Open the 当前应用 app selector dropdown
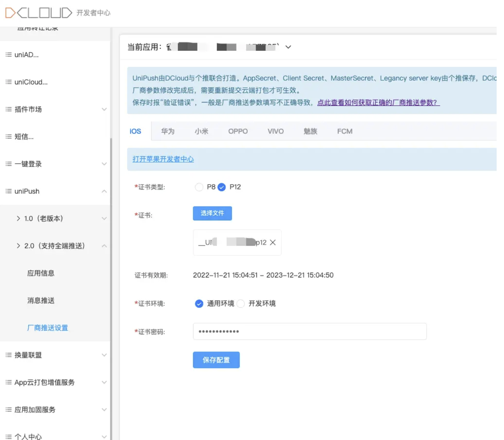504x440 pixels. click(x=288, y=47)
